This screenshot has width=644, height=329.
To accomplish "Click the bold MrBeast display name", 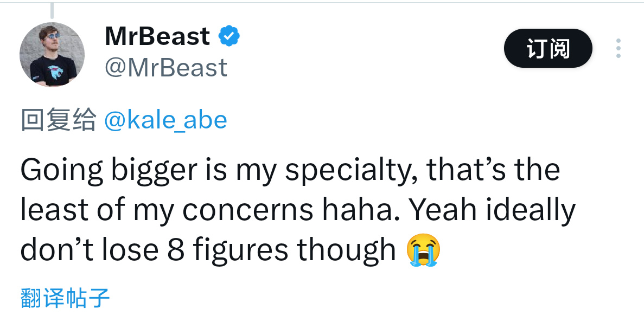I will (x=157, y=36).
